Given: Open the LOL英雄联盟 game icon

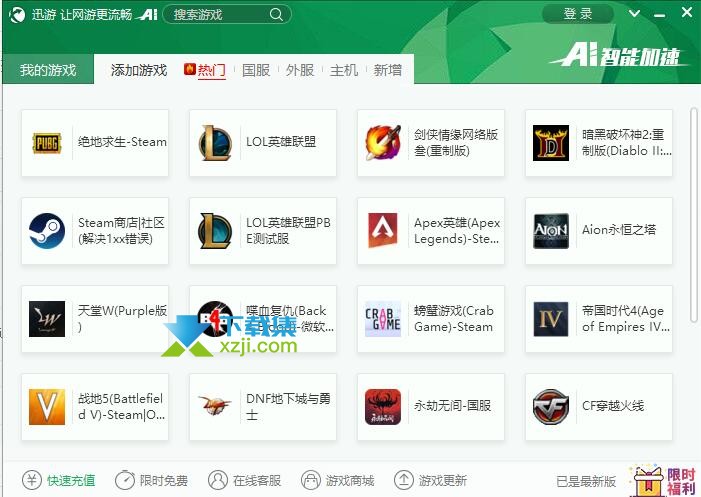Looking at the screenshot, I should click(x=215, y=143).
